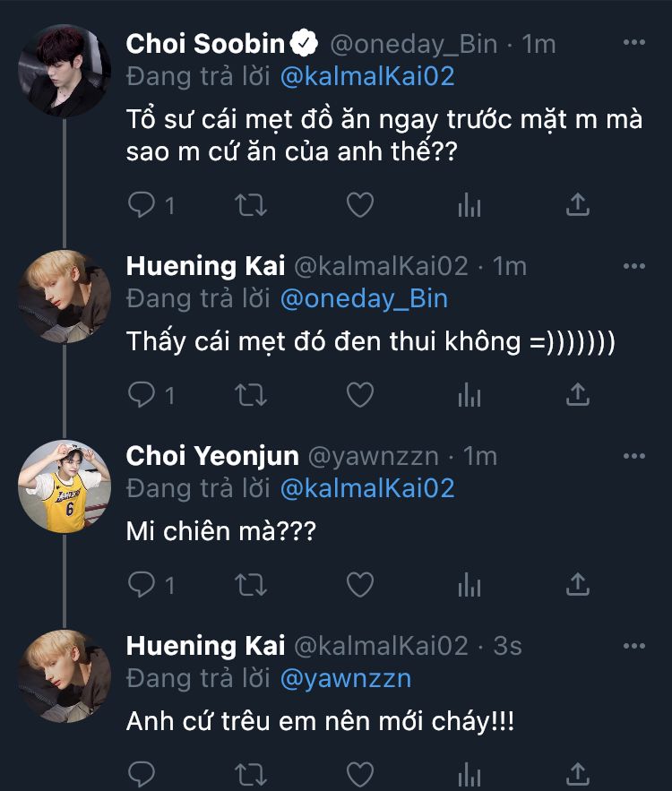
Task: Share Choi Soobin's tweet
Action: pos(578,205)
